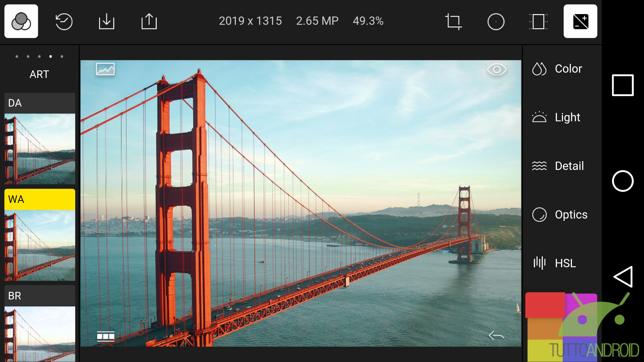Tap the Light sunrise icon

(x=539, y=117)
